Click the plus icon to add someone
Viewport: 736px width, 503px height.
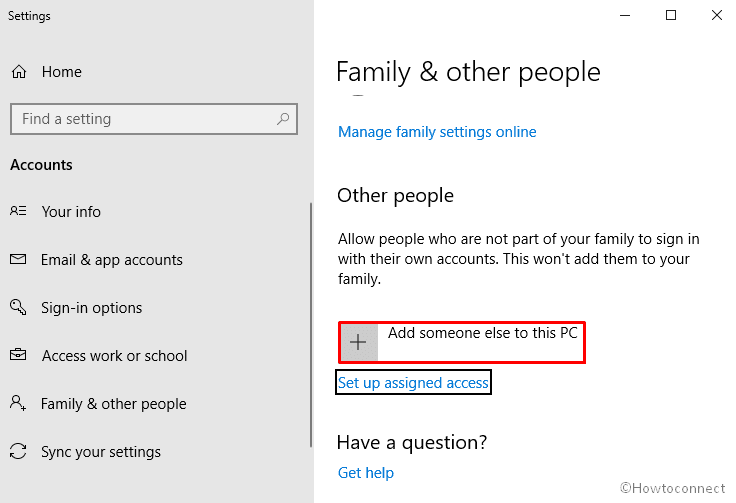(358, 342)
